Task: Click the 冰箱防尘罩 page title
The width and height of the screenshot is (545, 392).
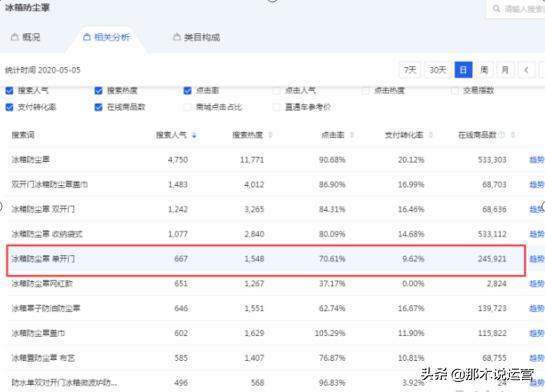Action: click(27, 7)
